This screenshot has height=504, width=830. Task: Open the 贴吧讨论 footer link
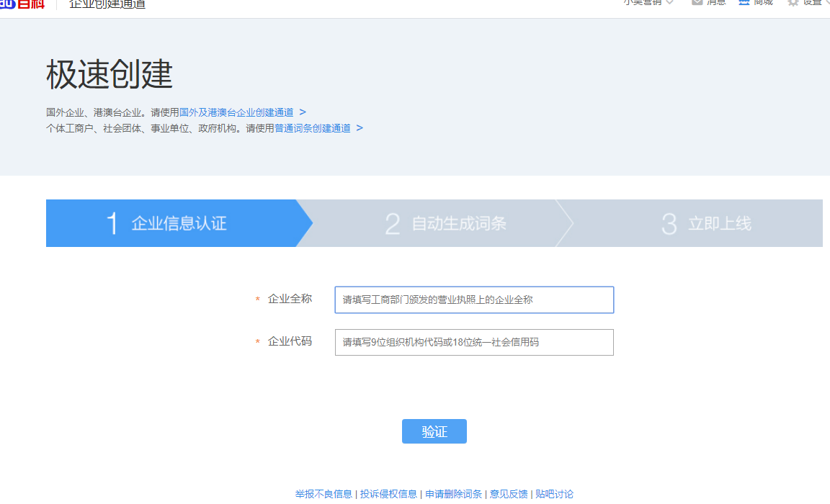coord(554,494)
